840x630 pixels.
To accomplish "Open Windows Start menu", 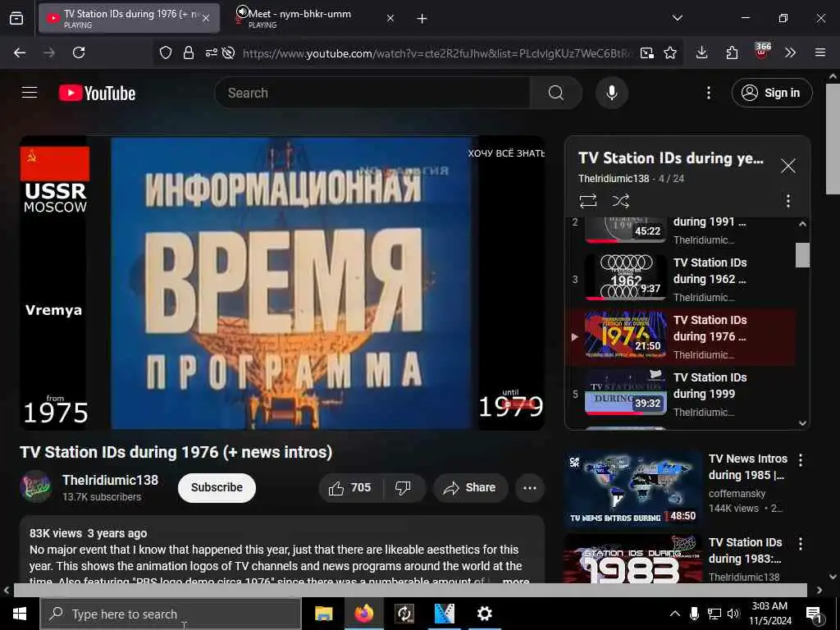I will [x=20, y=614].
